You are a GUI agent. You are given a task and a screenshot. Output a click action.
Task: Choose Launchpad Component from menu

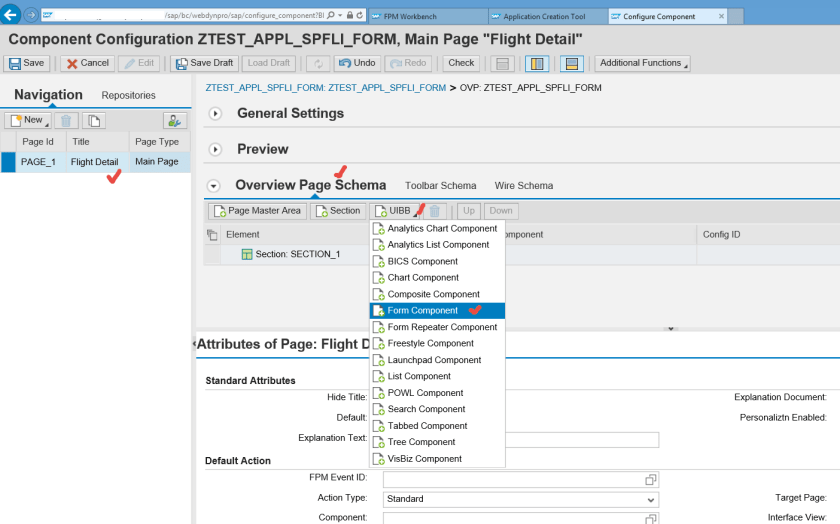pyautogui.click(x=437, y=360)
